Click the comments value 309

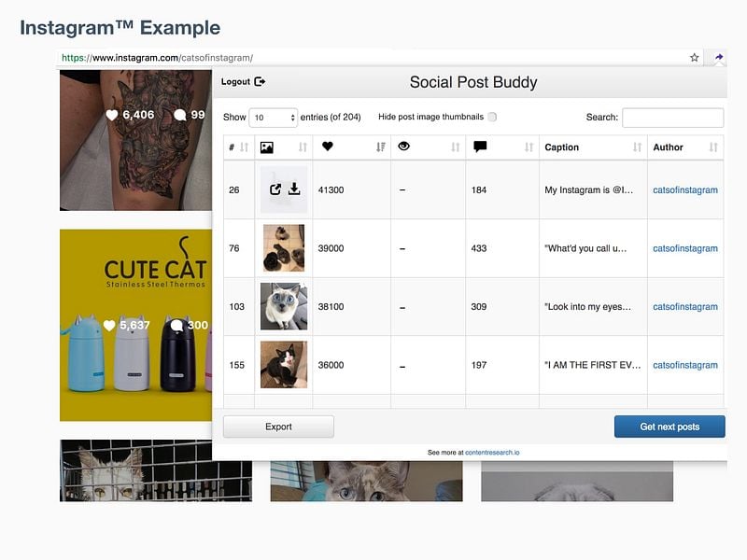point(479,307)
